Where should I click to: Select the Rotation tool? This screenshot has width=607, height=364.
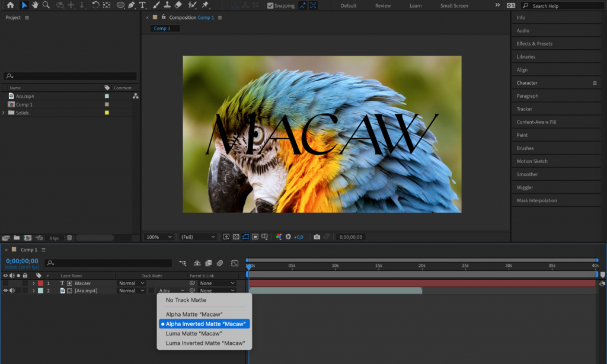[95, 6]
